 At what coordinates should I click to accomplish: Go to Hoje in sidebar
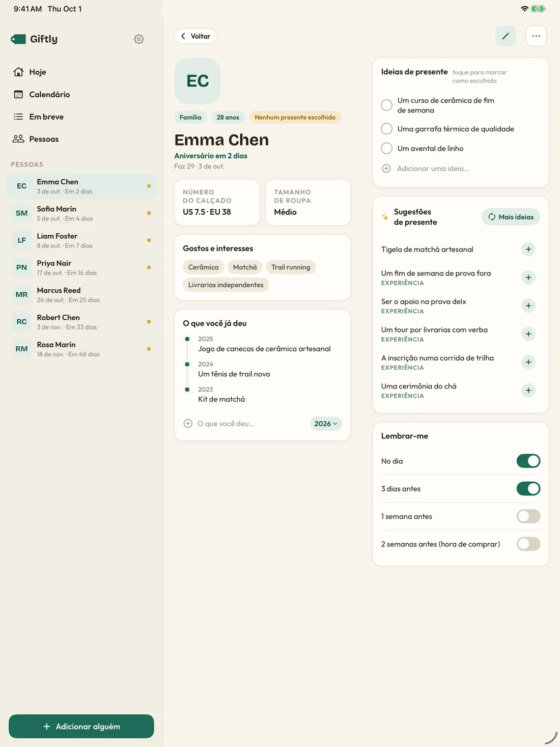81,72
